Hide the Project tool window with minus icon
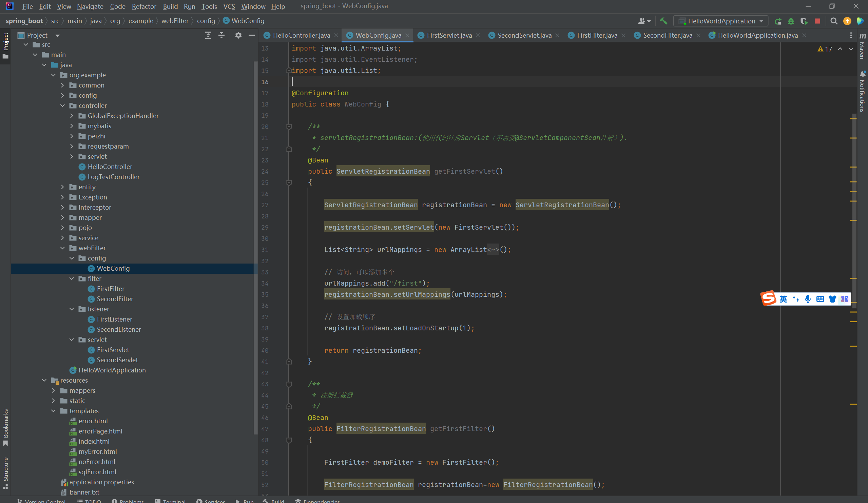 [252, 35]
